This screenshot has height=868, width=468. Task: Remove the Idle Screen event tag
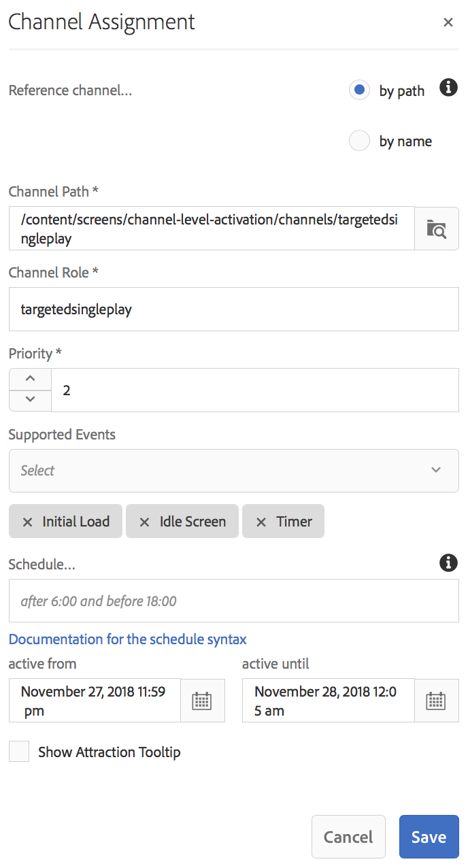point(144,522)
